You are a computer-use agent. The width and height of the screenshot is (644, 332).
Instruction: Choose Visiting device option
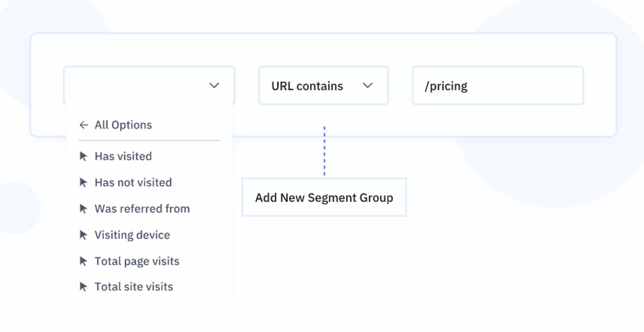(132, 235)
